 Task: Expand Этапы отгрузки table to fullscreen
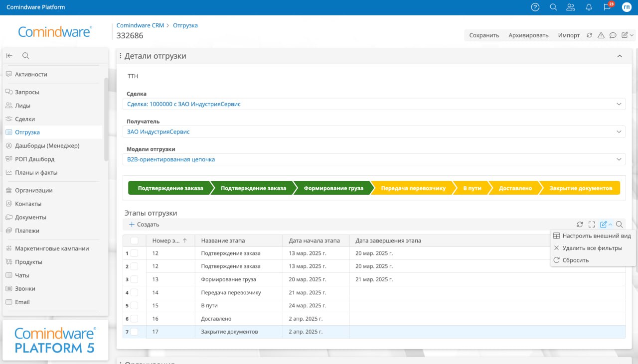(592, 225)
